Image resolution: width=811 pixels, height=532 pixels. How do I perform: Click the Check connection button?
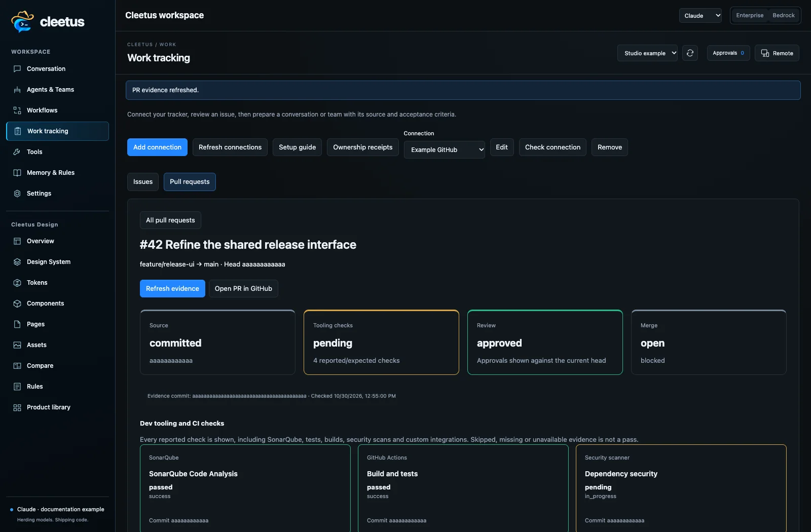point(552,147)
